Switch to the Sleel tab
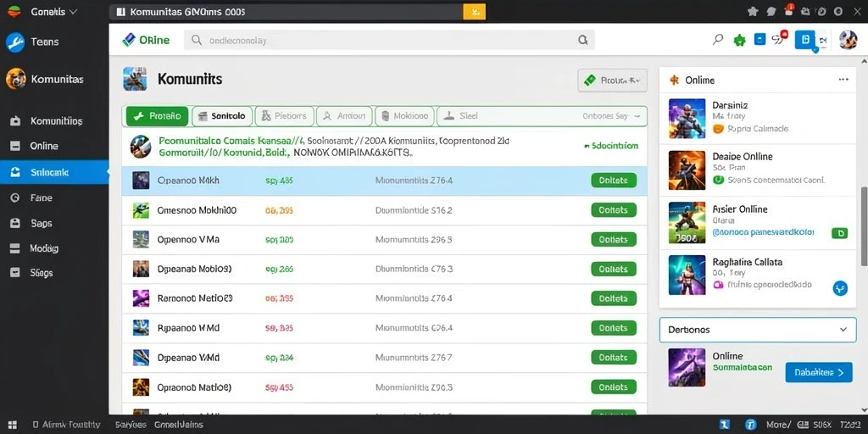This screenshot has height=434, width=868. tap(461, 116)
